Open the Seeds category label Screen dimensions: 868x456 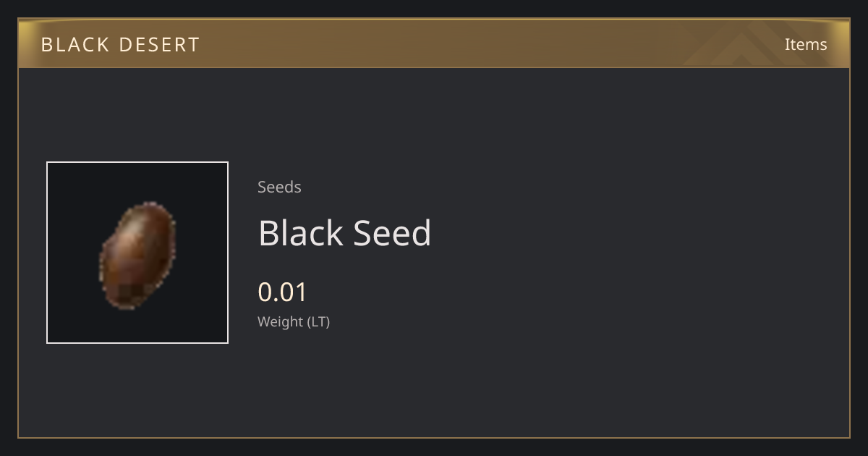[x=279, y=187]
